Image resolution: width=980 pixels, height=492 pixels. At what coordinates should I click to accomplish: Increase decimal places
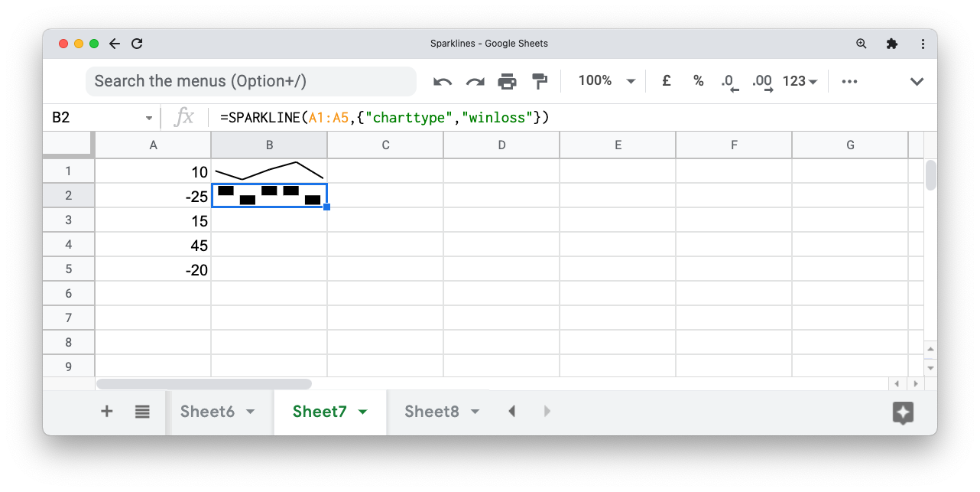click(x=761, y=80)
